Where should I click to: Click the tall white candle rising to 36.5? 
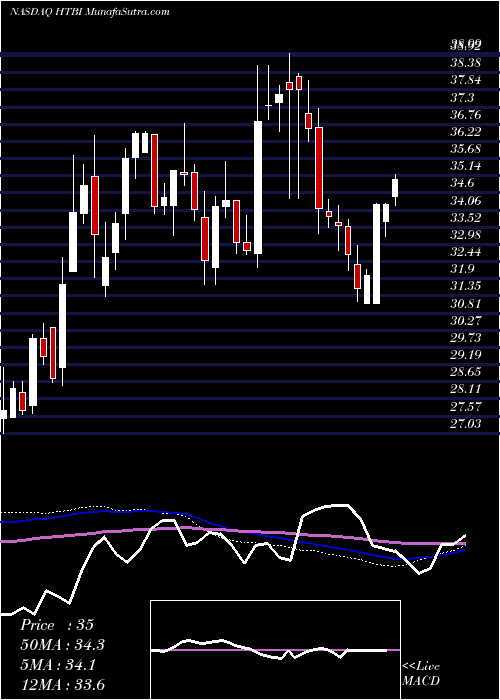point(258,188)
